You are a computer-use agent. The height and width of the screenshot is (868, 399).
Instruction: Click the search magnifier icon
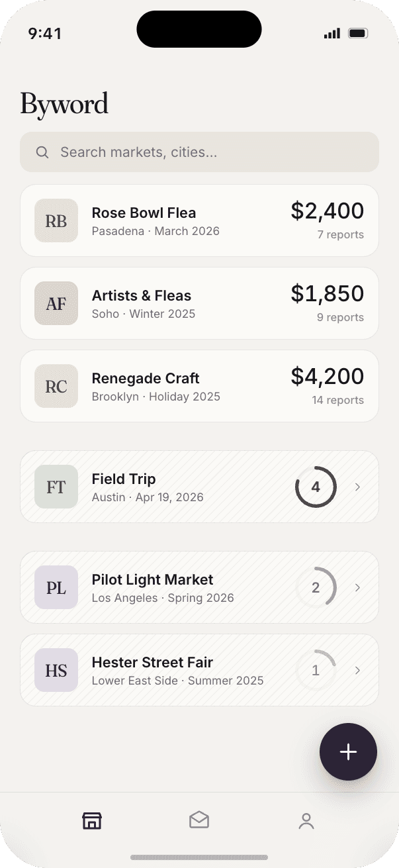pyautogui.click(x=42, y=152)
